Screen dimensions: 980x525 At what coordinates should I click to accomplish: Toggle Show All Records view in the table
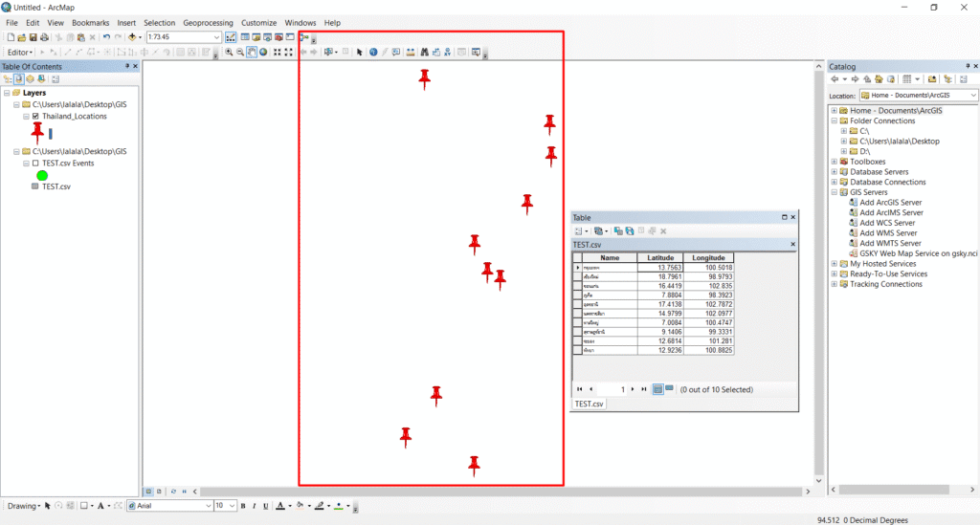(657, 389)
